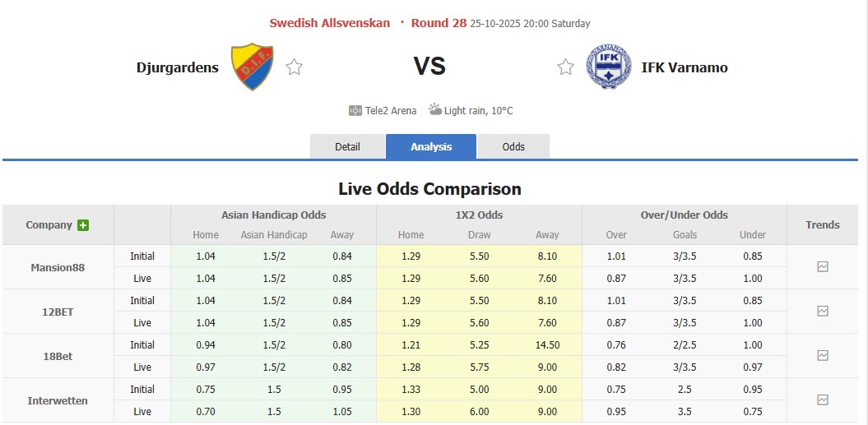Open the Djurgardens team name link
The height and width of the screenshot is (425, 868).
tap(178, 67)
